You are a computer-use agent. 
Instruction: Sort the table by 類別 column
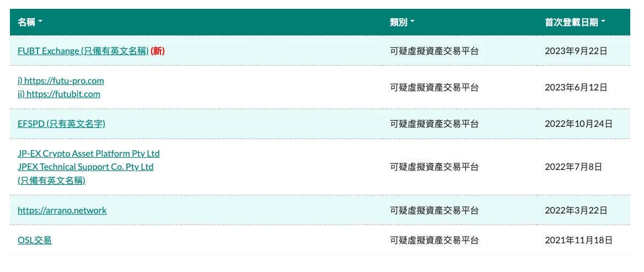[402, 22]
